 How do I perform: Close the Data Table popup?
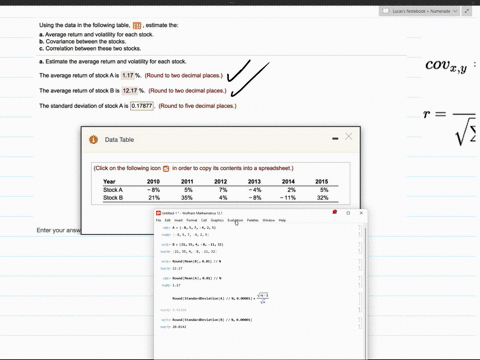(x=349, y=137)
